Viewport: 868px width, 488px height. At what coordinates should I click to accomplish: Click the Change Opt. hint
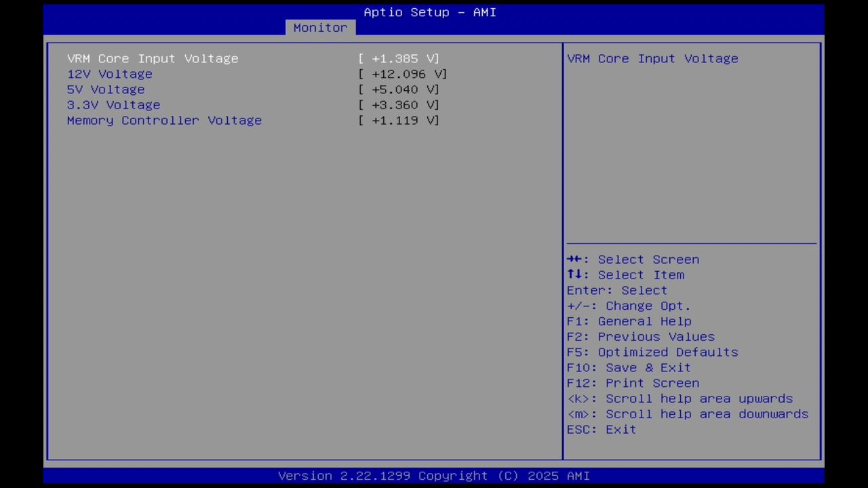tap(628, 306)
